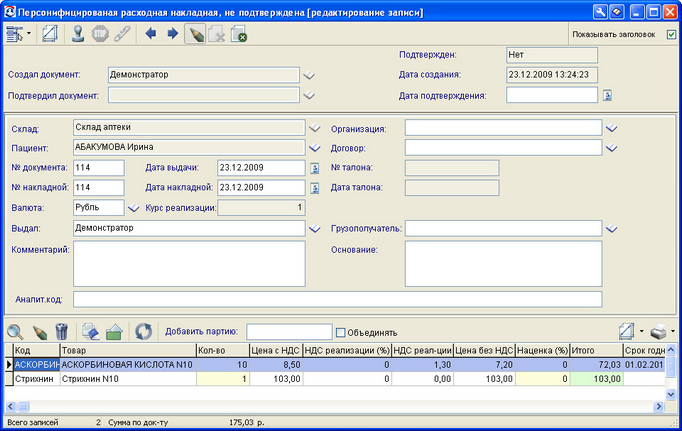The width and height of the screenshot is (682, 431).
Task: Select the АСКОРБИНОВАЯ КИСЛОТА N10 cell
Action: point(128,364)
